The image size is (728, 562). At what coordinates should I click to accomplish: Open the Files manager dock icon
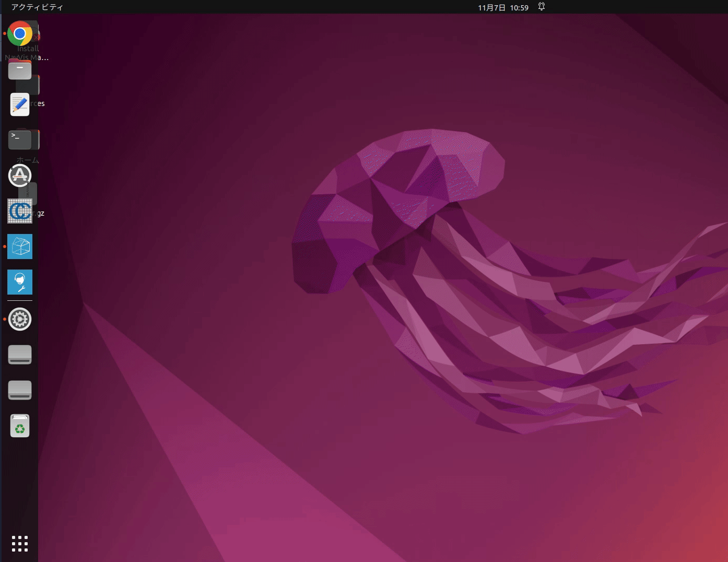point(20,69)
